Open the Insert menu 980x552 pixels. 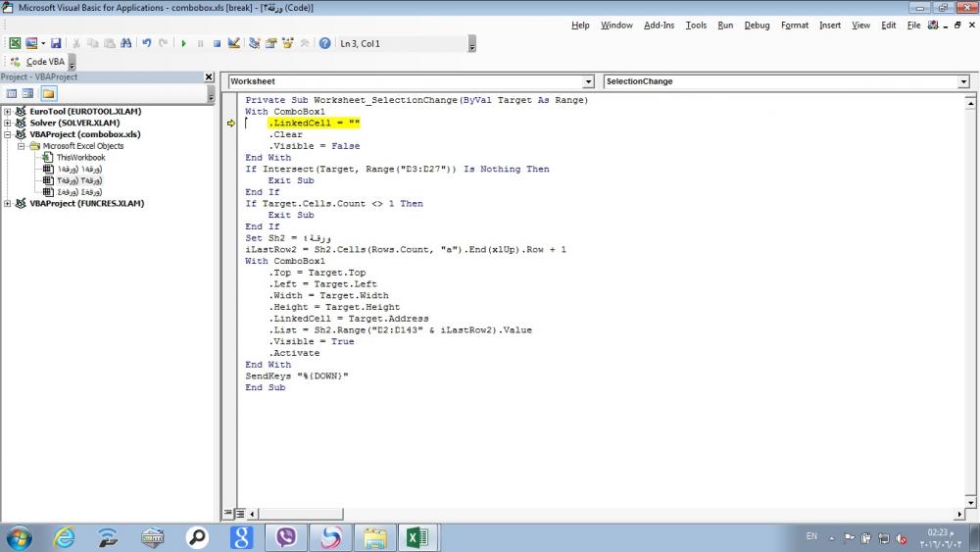(x=829, y=25)
